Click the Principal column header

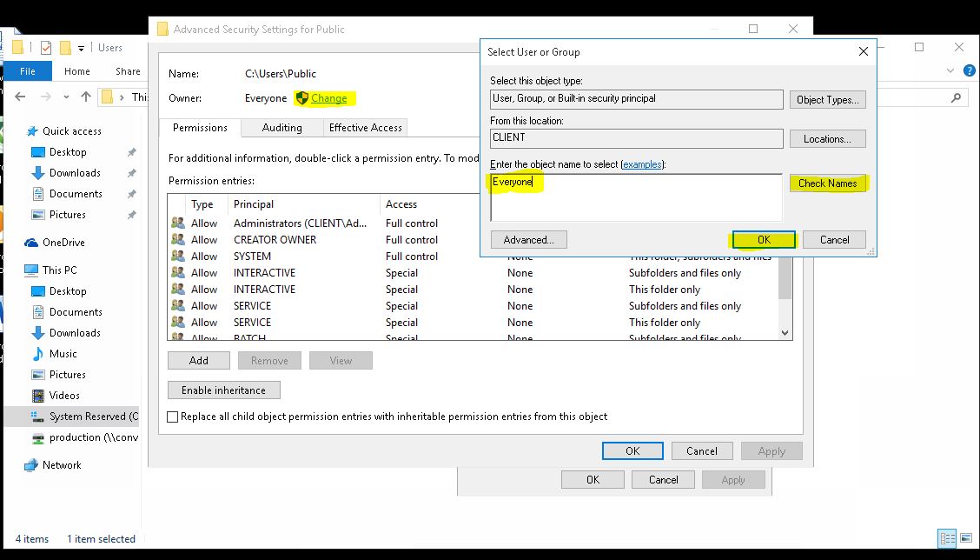pyautogui.click(x=304, y=204)
